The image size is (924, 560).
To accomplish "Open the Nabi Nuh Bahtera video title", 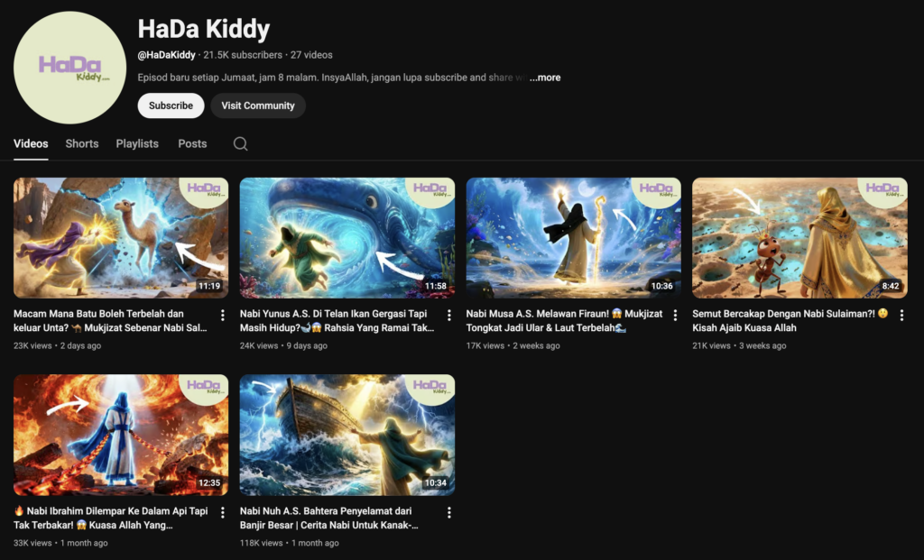I will click(329, 518).
